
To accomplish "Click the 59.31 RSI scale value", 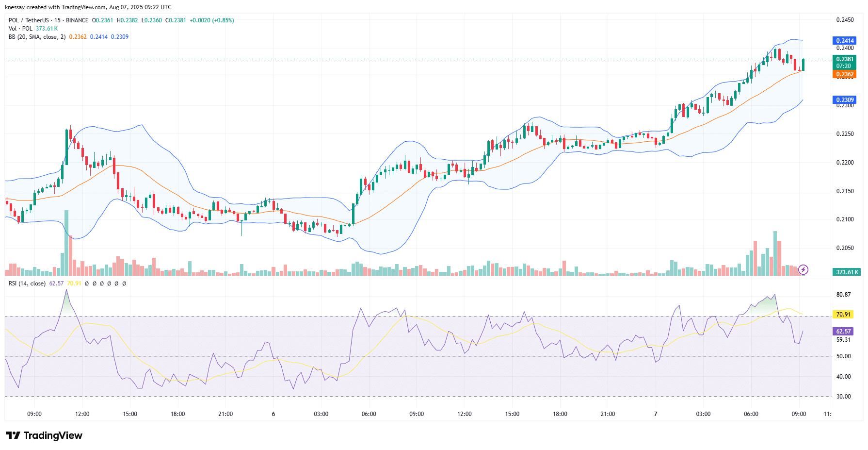I will click(843, 340).
